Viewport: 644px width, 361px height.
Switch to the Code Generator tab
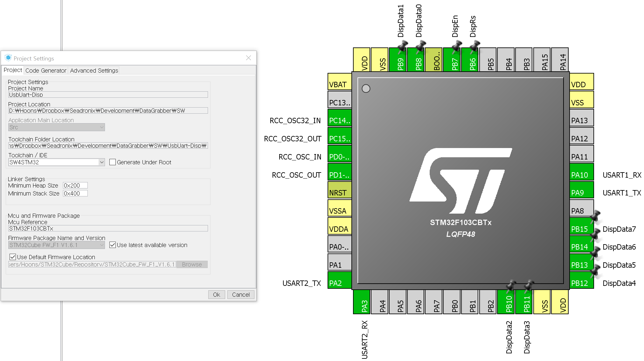pyautogui.click(x=46, y=71)
